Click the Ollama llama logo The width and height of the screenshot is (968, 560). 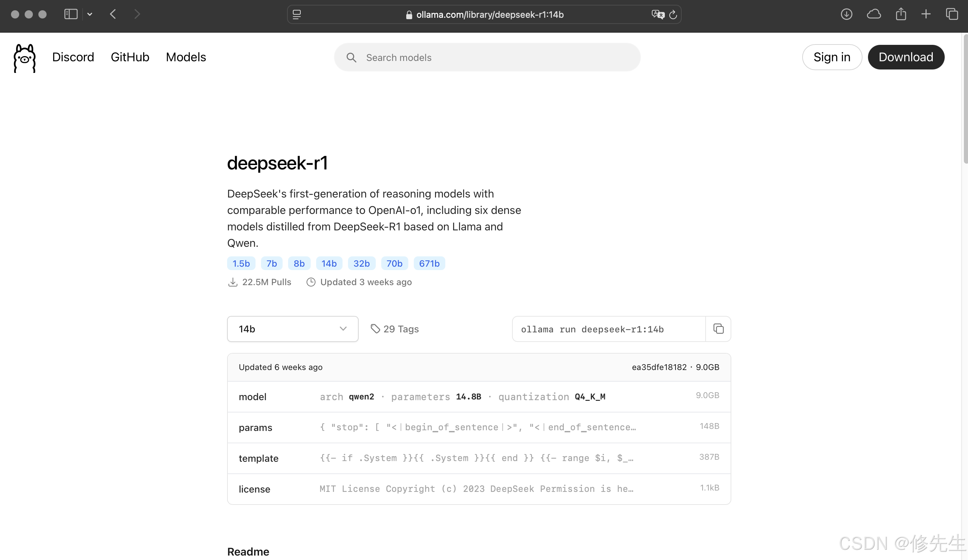[x=24, y=58]
